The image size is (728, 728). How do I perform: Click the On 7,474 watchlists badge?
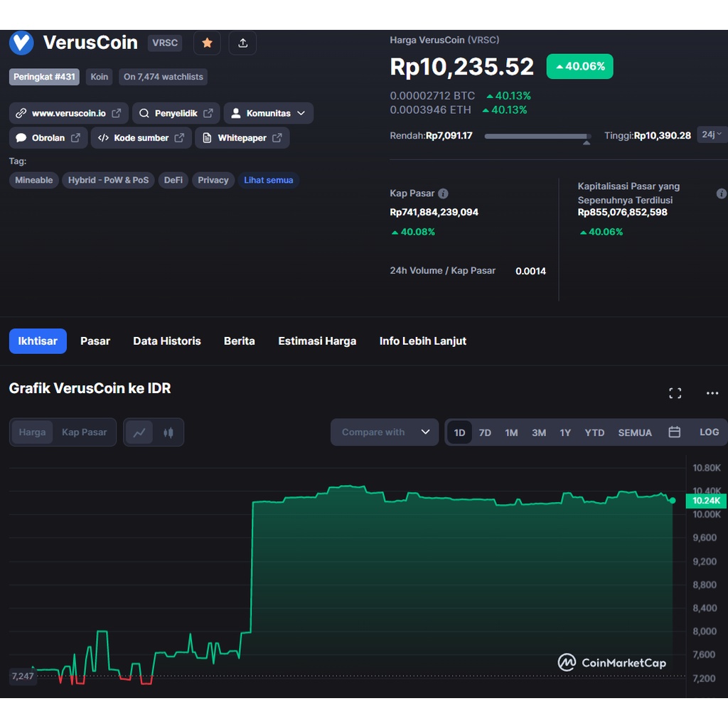tap(163, 77)
